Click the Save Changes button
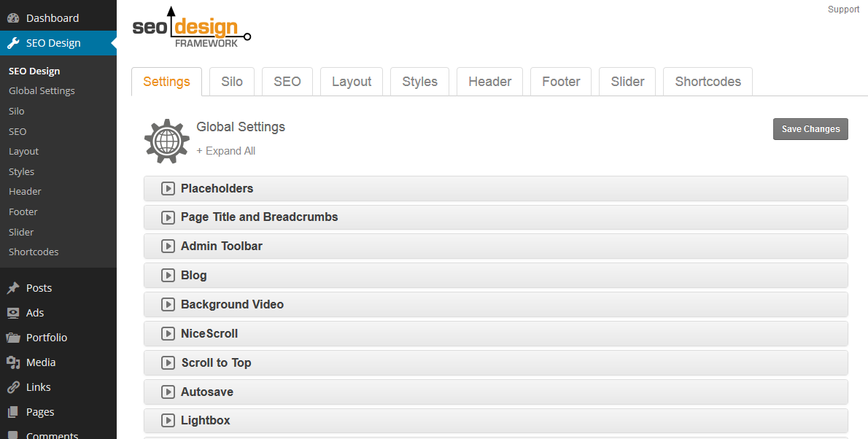The image size is (868, 439). [810, 129]
